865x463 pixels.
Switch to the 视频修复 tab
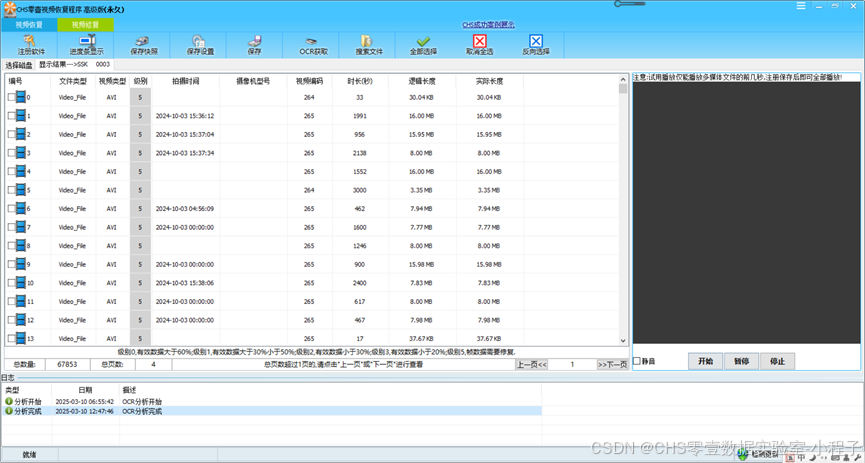click(x=86, y=25)
